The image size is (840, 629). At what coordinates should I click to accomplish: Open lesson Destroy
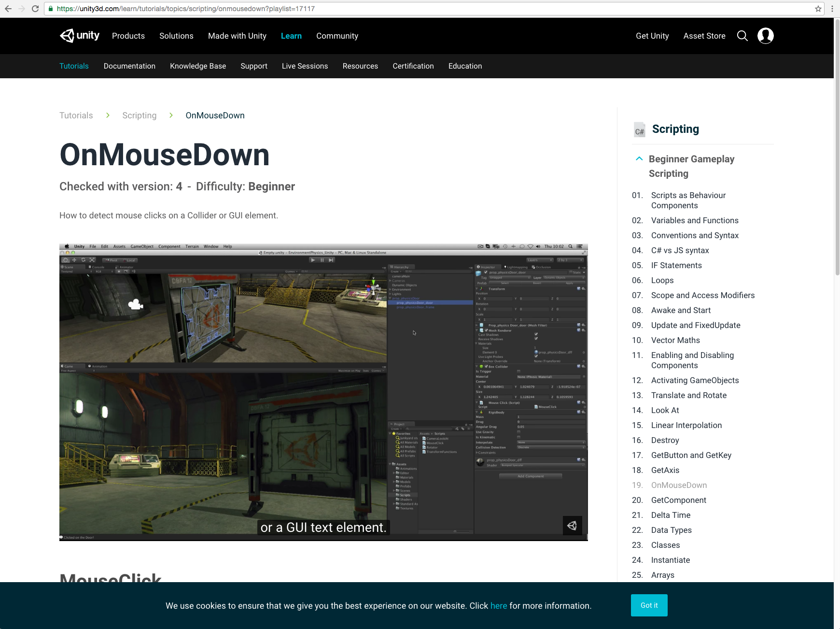(665, 440)
